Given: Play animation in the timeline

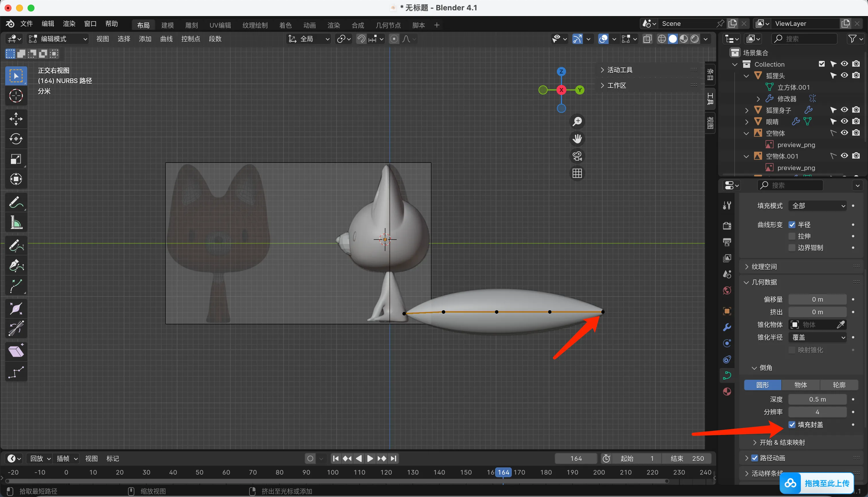Looking at the screenshot, I should pyautogui.click(x=370, y=459).
